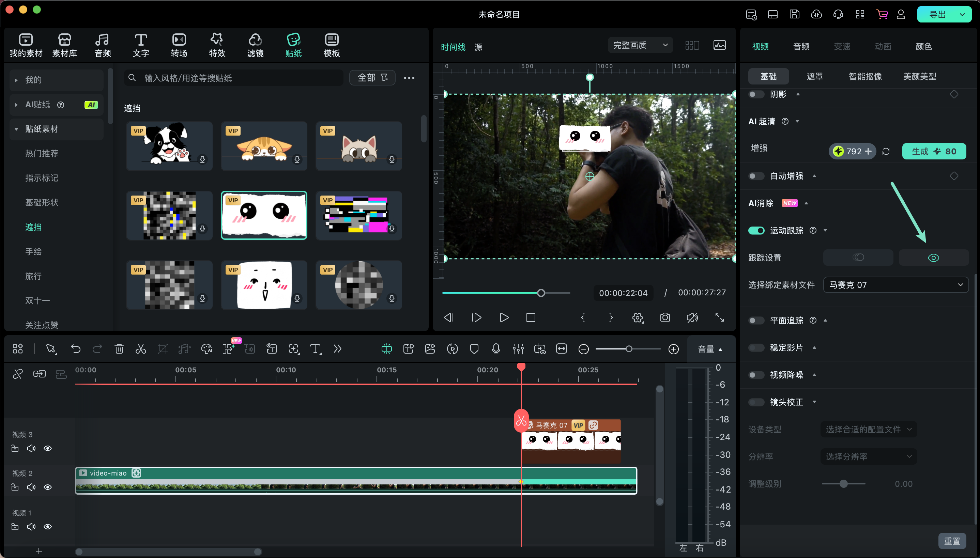The image size is (980, 558).
Task: Open the 完整画质 quality dropdown
Action: point(640,45)
